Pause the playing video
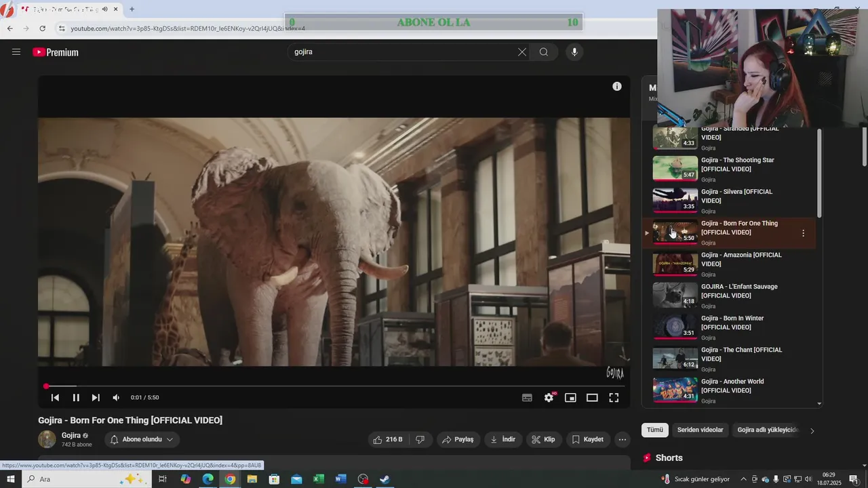 pyautogui.click(x=76, y=398)
